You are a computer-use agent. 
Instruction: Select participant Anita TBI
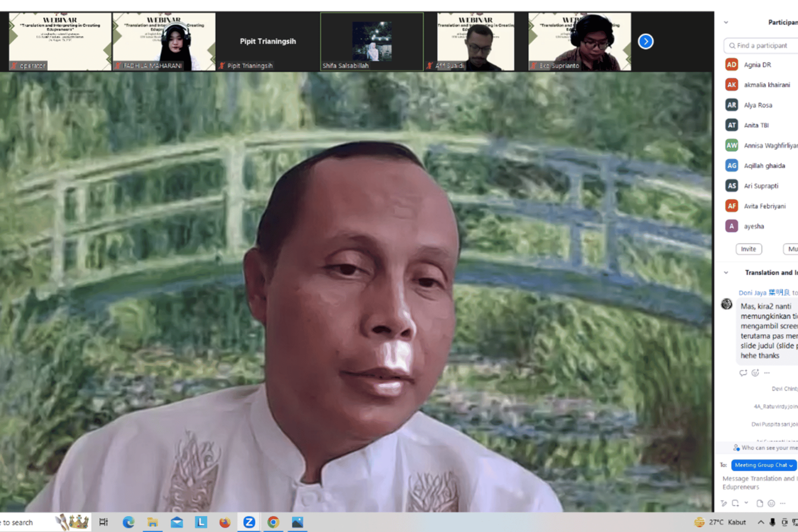[x=761, y=125]
